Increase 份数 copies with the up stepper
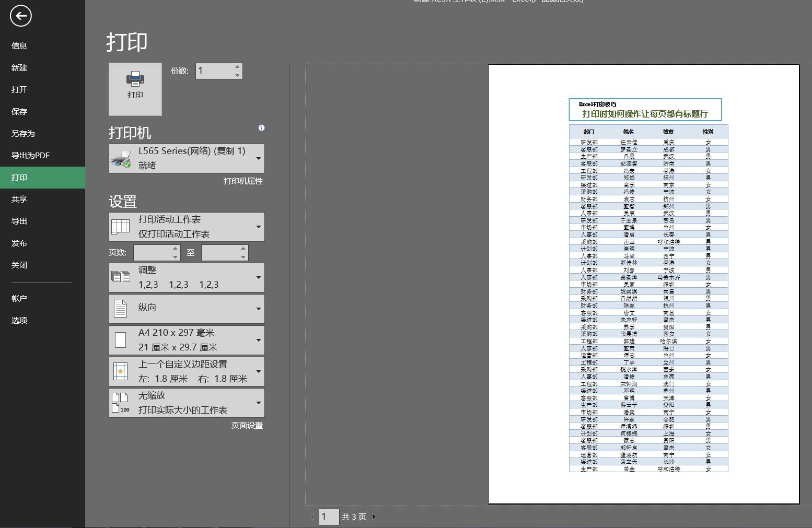Image resolution: width=812 pixels, height=528 pixels. coord(237,67)
